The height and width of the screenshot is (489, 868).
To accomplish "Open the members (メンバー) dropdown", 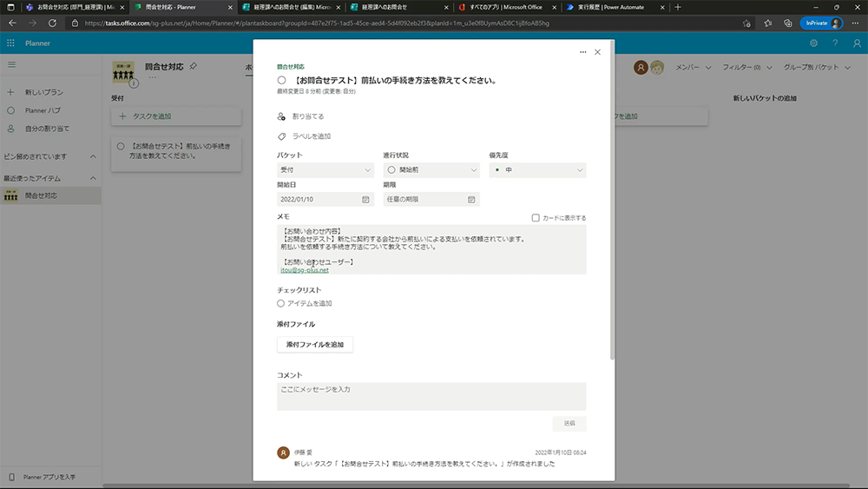I will click(693, 67).
